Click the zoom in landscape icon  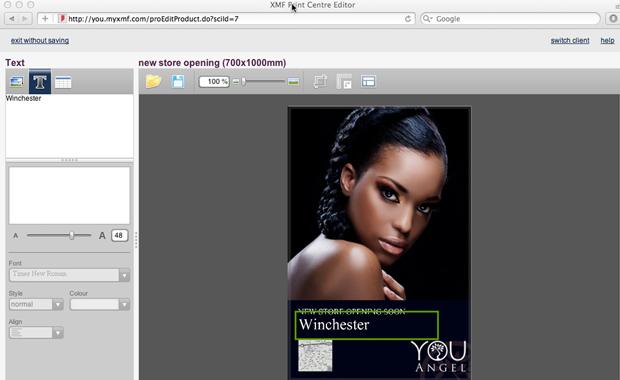point(293,82)
